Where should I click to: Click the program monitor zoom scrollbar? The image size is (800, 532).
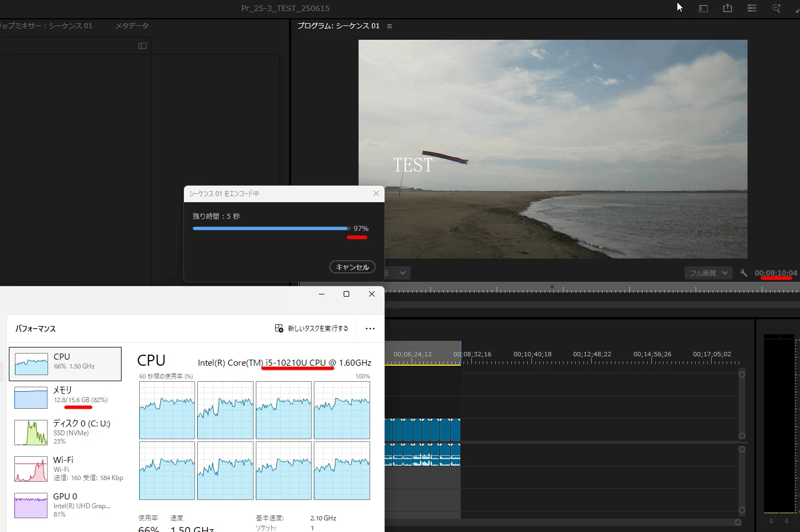click(x=592, y=304)
